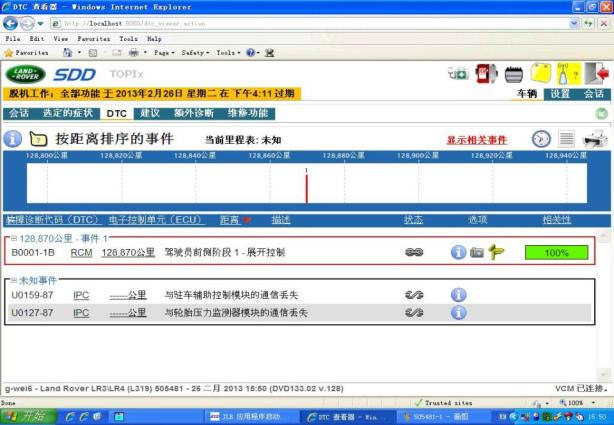Switch to 505481-1 Paint taskbar button
This screenshot has width=614, height=425.
[x=442, y=417]
